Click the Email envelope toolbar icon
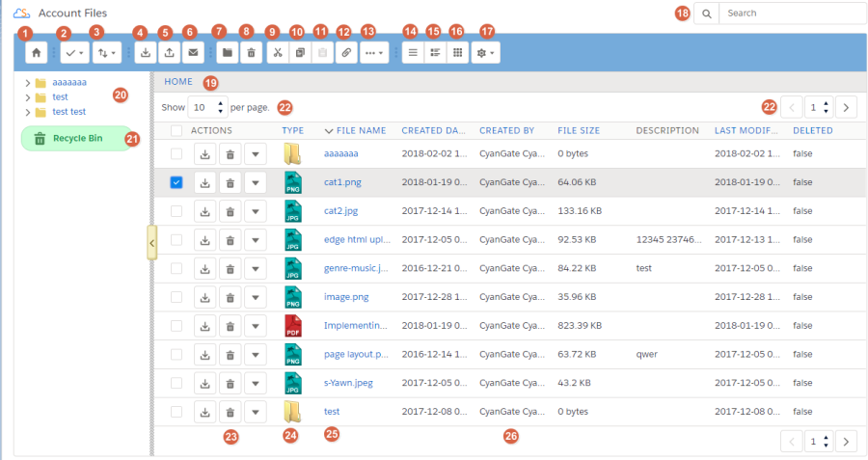Viewport: 868px width, 460px height. 192,52
